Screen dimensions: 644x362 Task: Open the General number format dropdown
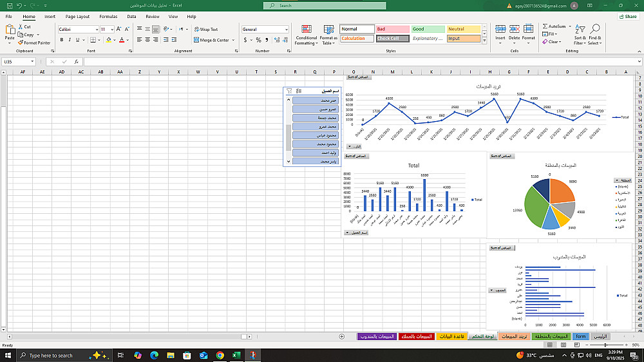tap(287, 30)
